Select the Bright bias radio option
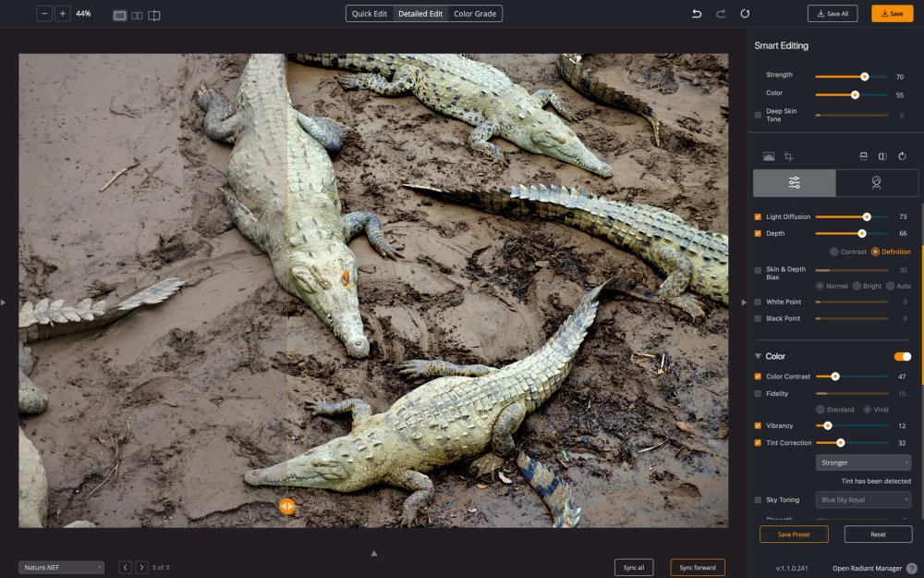924x578 pixels. point(857,286)
